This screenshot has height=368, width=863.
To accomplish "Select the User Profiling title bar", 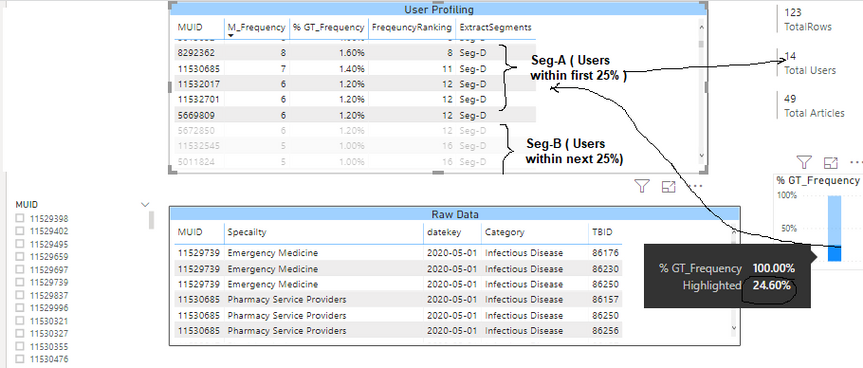I will 439,9.
